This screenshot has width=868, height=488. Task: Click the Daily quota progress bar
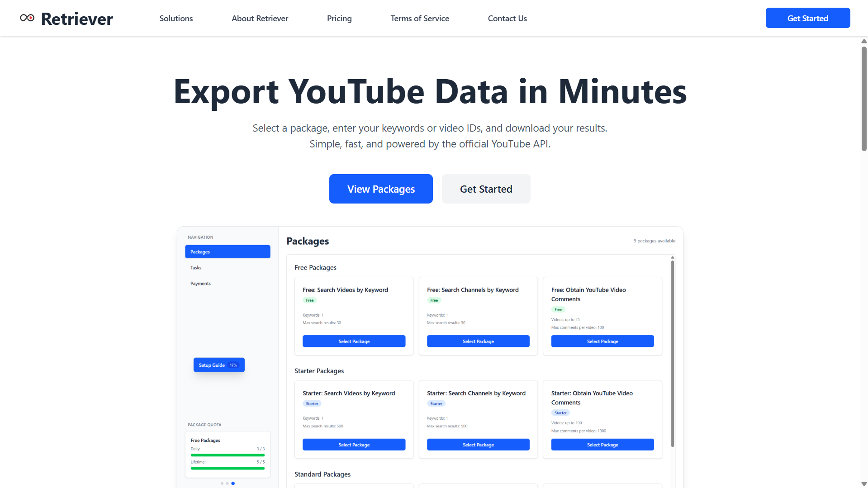point(228,455)
